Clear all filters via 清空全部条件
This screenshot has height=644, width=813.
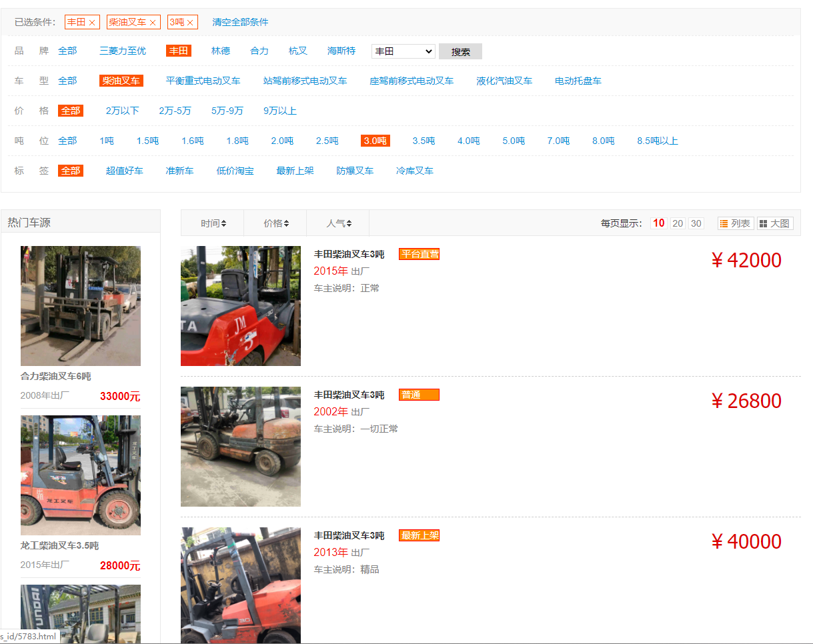pyautogui.click(x=240, y=22)
